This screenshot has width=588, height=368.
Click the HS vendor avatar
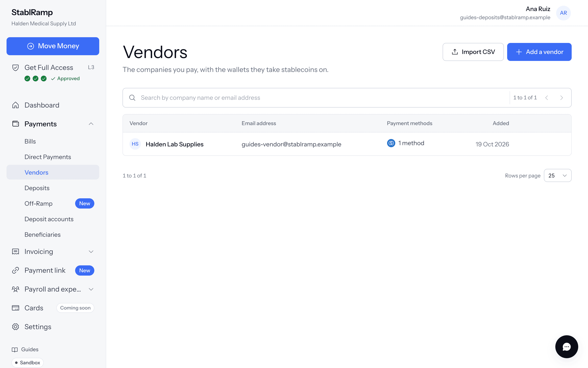[135, 144]
